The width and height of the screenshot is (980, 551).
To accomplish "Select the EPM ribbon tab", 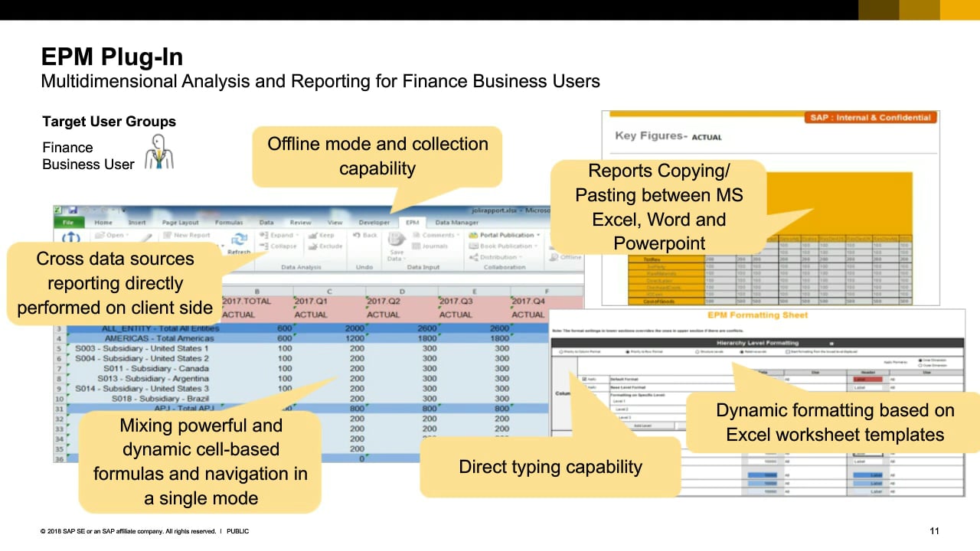I will click(x=412, y=223).
